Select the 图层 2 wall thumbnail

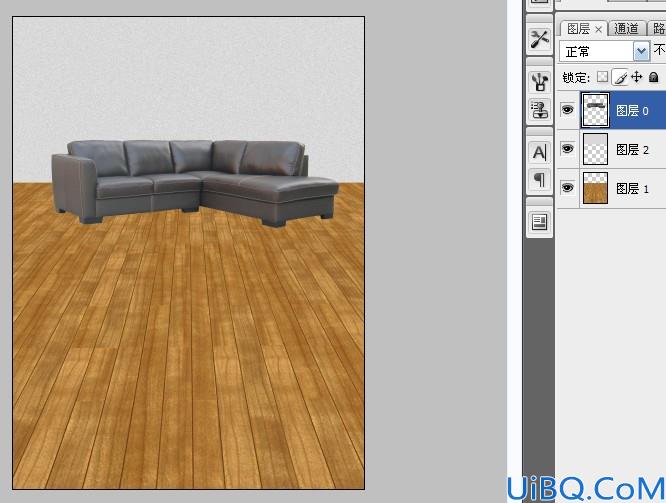[595, 149]
